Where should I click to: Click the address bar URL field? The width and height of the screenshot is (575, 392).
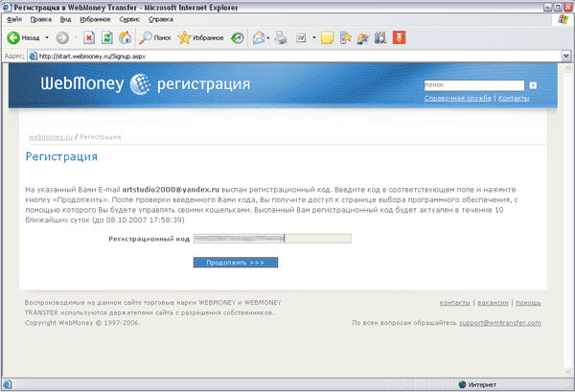294,57
